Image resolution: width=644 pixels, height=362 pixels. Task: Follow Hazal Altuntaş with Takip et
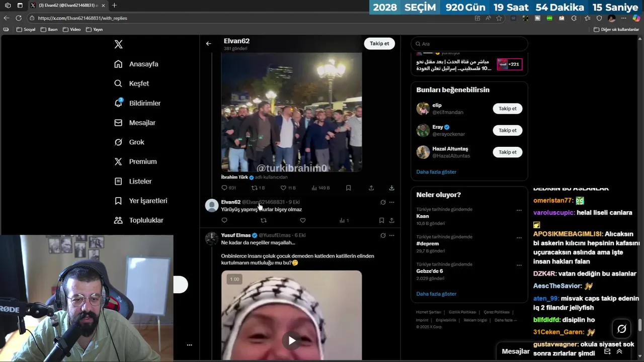point(507,152)
